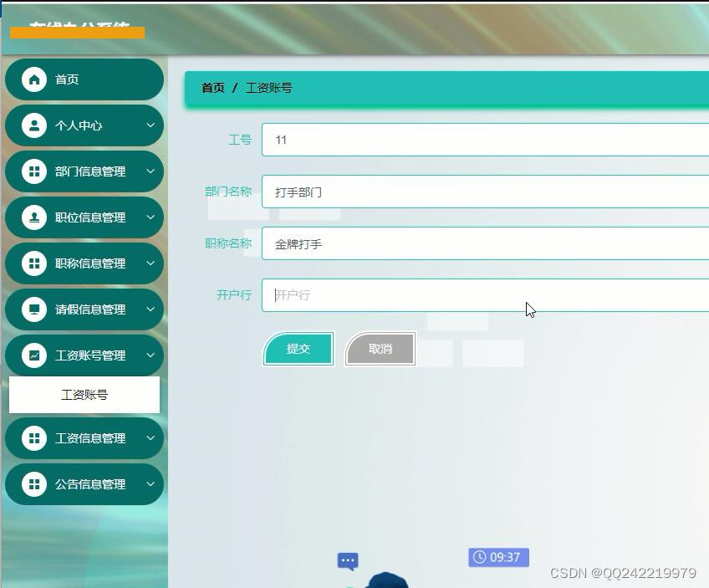Viewport: 709px width, 588px height.
Task: Select 工资账号 in the breadcrumb
Action: (269, 87)
